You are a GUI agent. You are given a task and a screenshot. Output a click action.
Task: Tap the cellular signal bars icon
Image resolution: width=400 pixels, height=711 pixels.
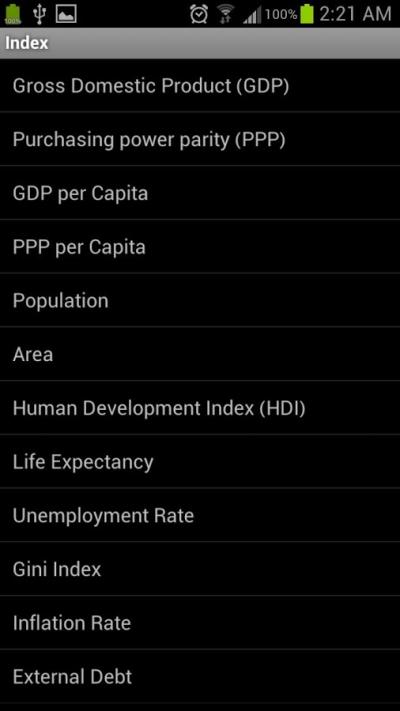coord(252,15)
